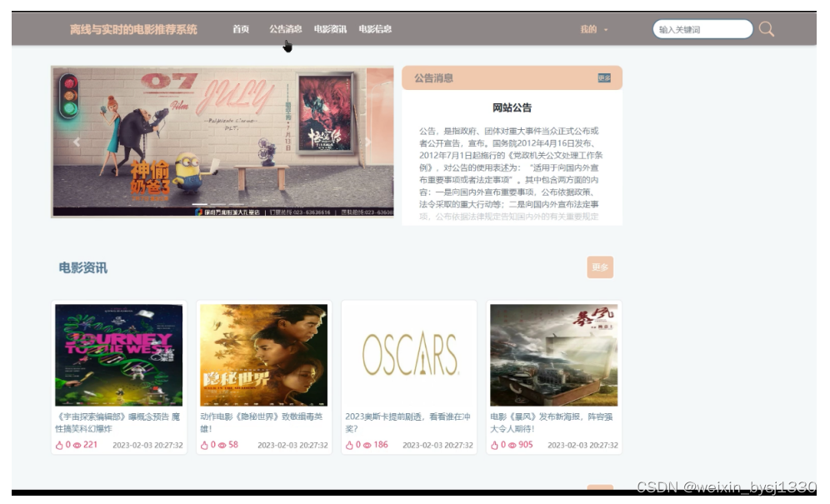This screenshot has width=830, height=504.
Task: Click the 输入关键词 search field
Action: (x=703, y=29)
